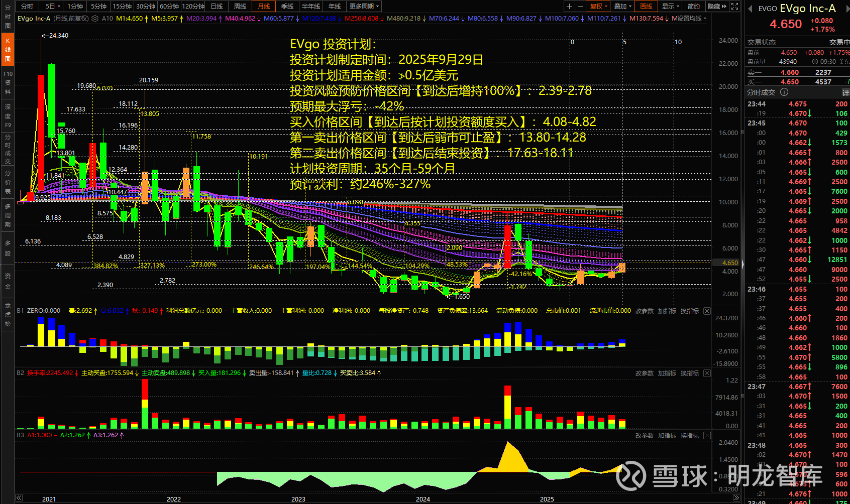This screenshot has width=850, height=504.
Task: Switch to the 半年线 chart
Action: (311, 7)
